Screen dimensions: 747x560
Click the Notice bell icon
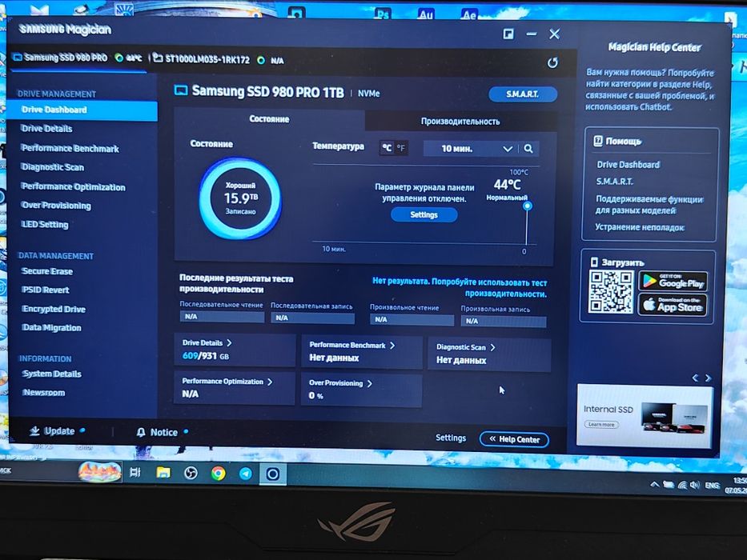(x=141, y=432)
